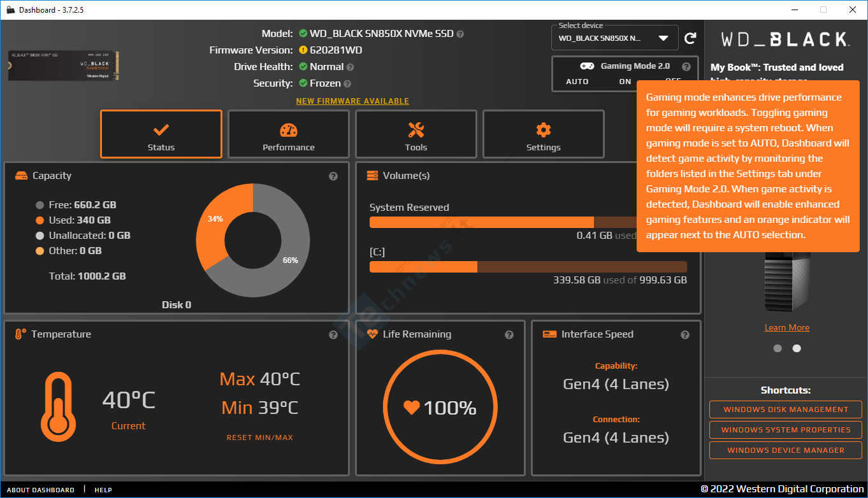868x498 pixels.
Task: Click the Interface Speed help icon
Action: (685, 335)
